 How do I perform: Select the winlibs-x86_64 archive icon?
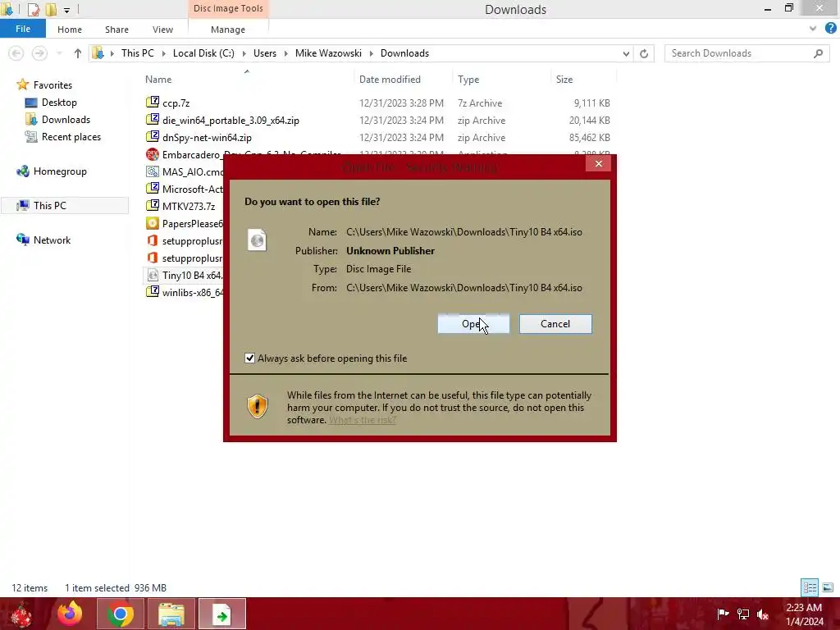(x=153, y=292)
